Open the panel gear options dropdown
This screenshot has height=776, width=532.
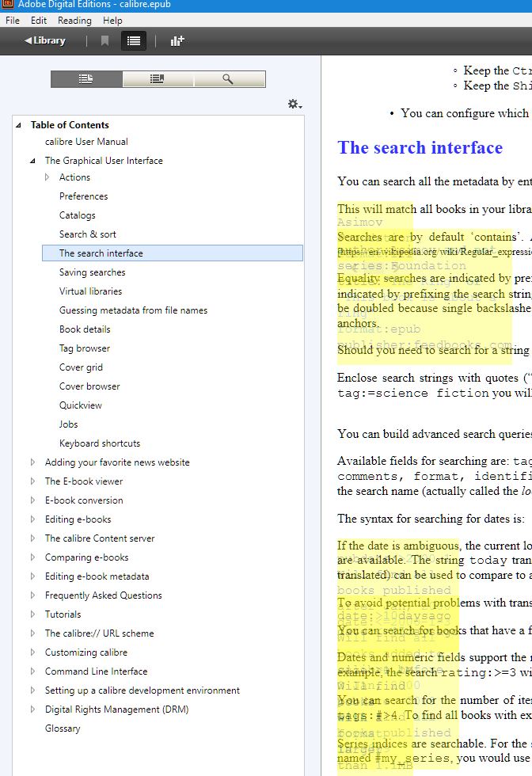295,104
